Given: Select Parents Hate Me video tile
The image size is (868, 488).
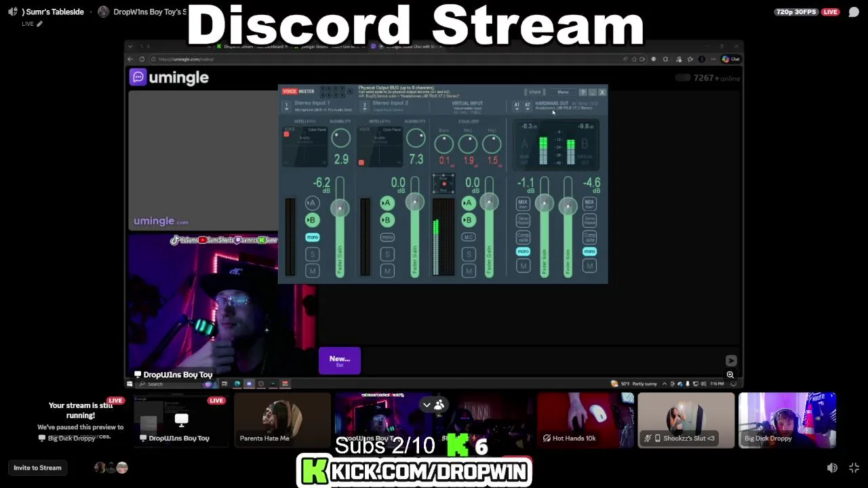Looking at the screenshot, I should [282, 420].
